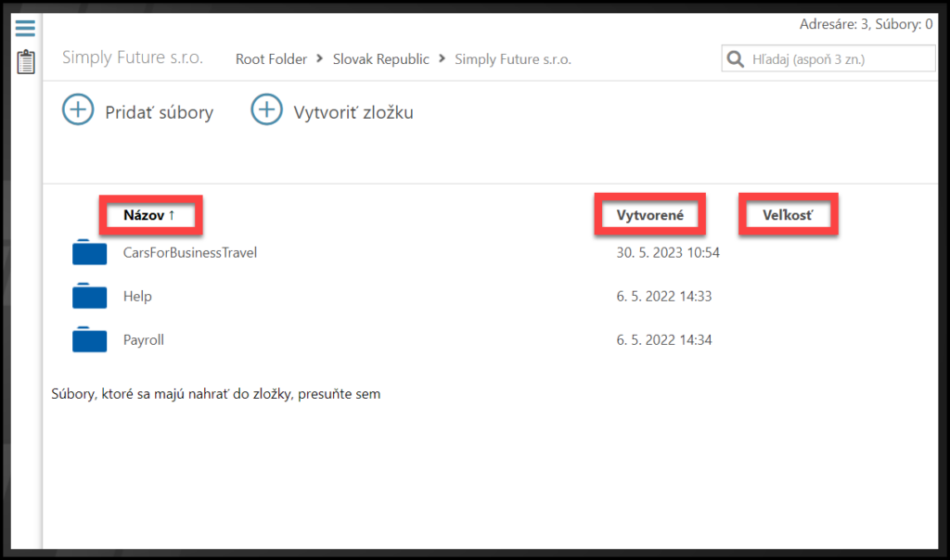
Task: Open the CarsForBusinessTravel folder name
Action: [x=190, y=252]
